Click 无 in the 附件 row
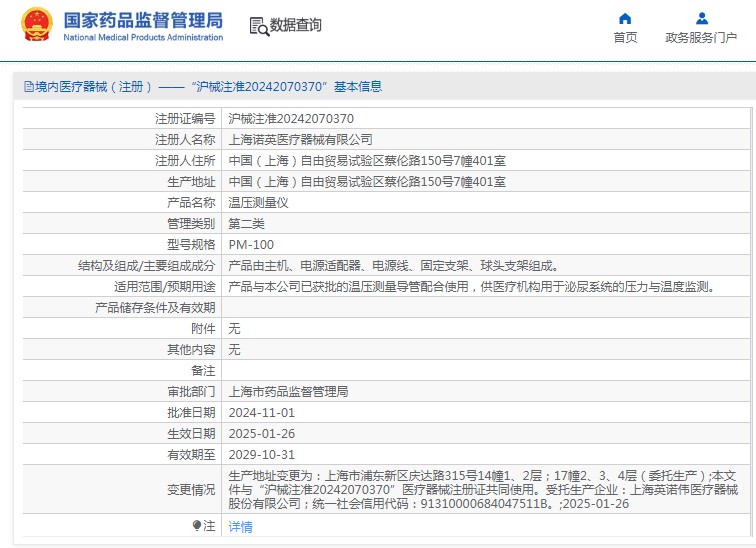Screen dimensions: 756x548 234,329
